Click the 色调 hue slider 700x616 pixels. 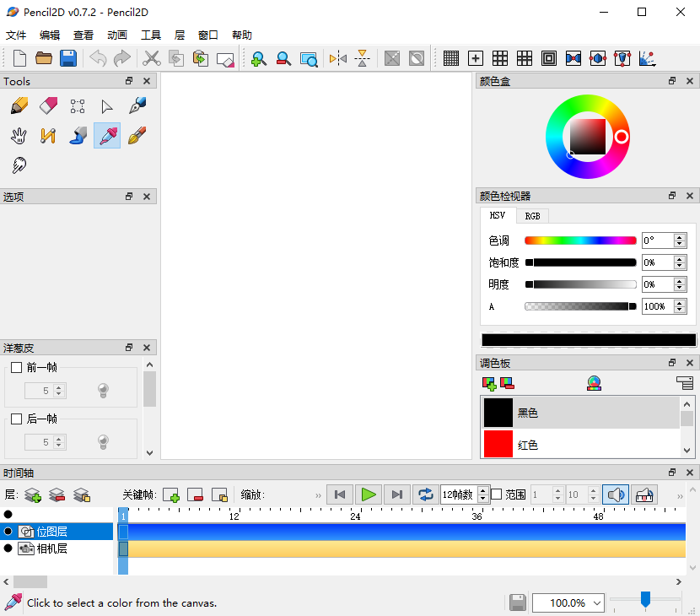(580, 240)
